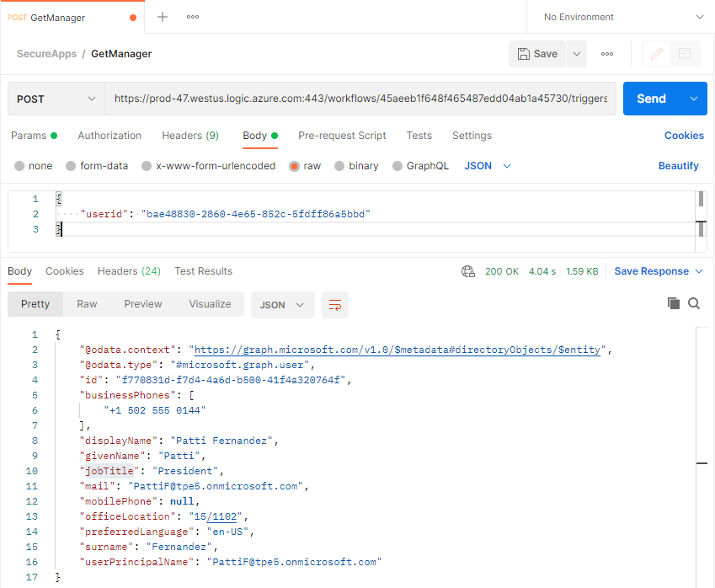Toggle word wrap in response
The image size is (715, 588).
335,304
